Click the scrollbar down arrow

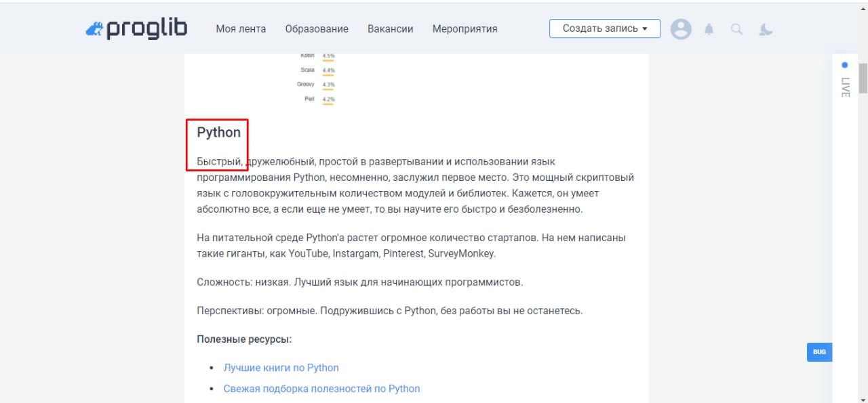(863, 398)
